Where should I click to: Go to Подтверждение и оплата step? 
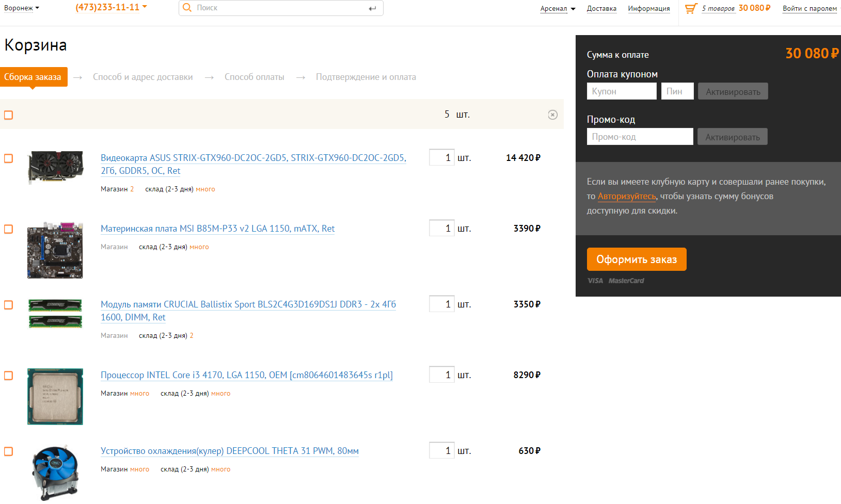tap(366, 77)
